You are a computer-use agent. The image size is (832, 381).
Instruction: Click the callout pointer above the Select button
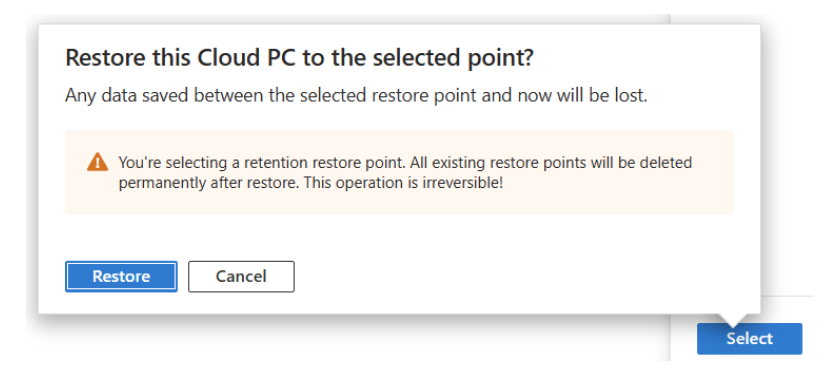(733, 318)
